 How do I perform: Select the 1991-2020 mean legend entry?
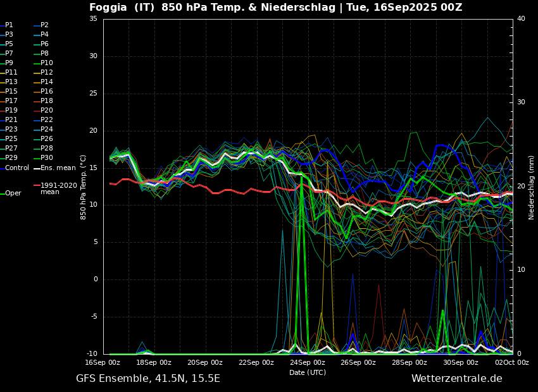pos(58,188)
